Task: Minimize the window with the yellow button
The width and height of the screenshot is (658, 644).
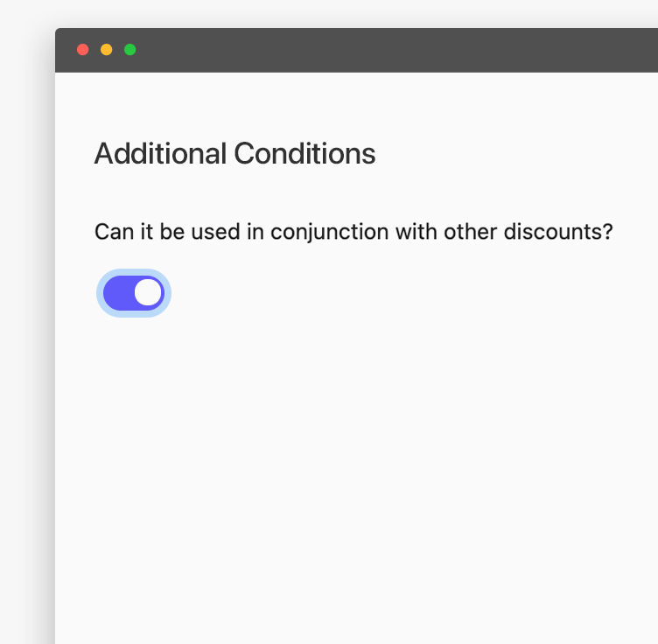Action: pyautogui.click(x=107, y=50)
